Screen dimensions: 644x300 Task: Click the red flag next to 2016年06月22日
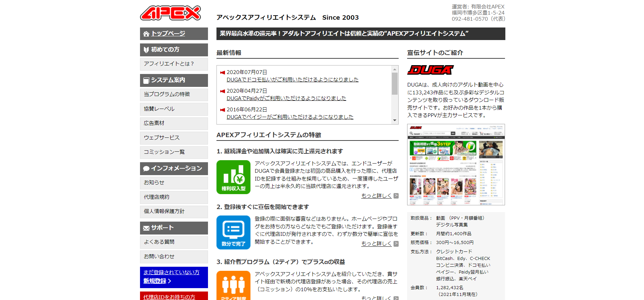coord(223,110)
